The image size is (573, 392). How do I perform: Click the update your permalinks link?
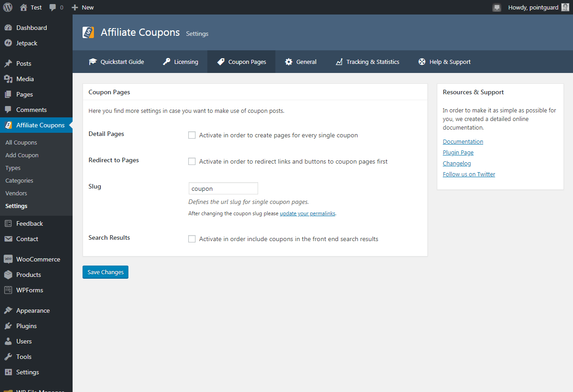click(x=308, y=213)
